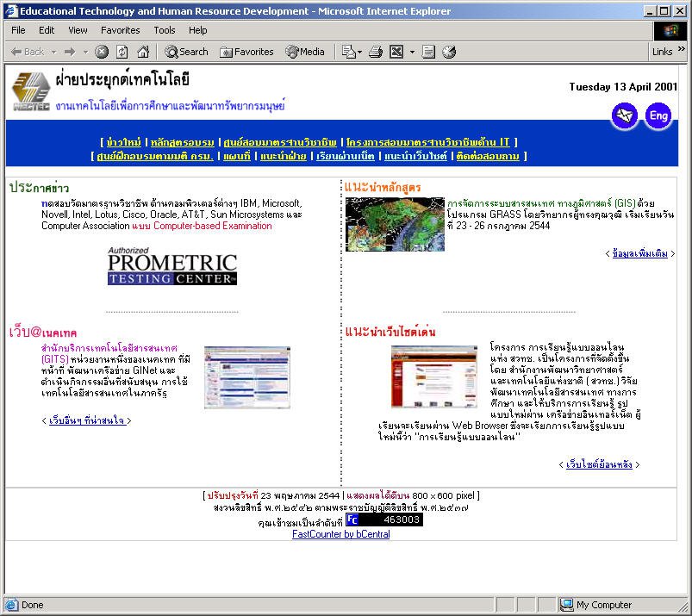Expand the Links toolbar chevron
This screenshot has height=616, width=692.
click(681, 52)
